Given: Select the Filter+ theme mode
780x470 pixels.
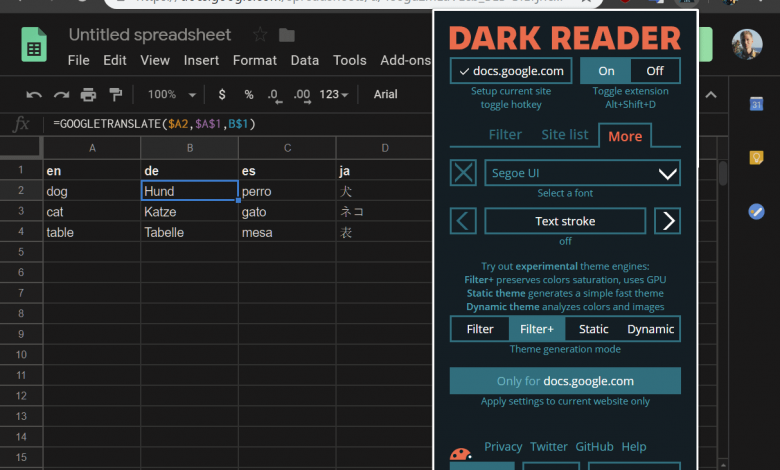Looking at the screenshot, I should point(537,329).
